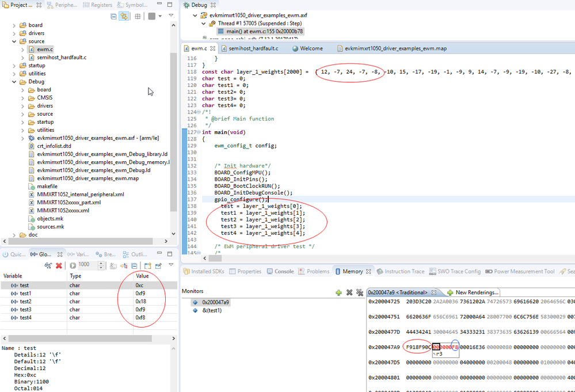Image resolution: width=575 pixels, height=392 pixels.
Task: Open Globals view menu dropdown triangle
Action: tap(171, 264)
